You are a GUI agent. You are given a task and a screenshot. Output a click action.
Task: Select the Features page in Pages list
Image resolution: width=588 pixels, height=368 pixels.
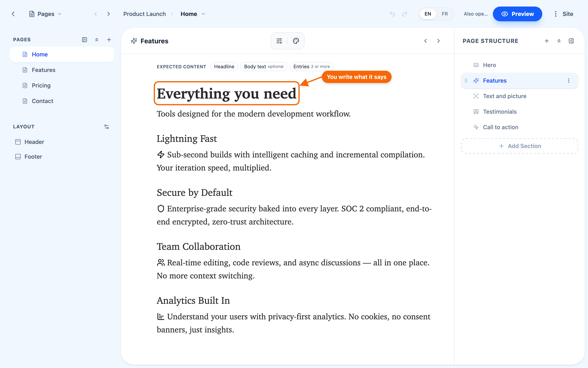(x=62, y=70)
